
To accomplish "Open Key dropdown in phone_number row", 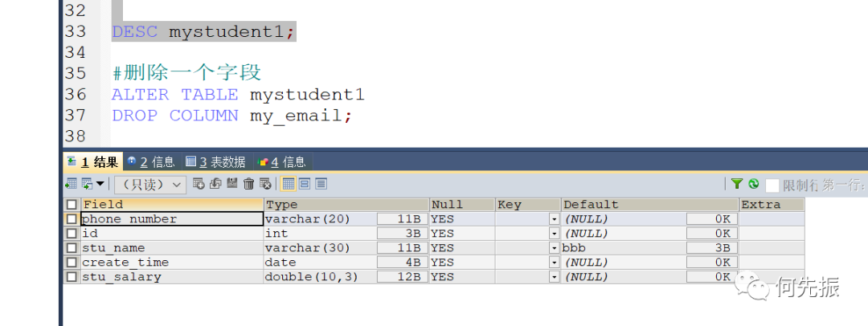I will 554,219.
